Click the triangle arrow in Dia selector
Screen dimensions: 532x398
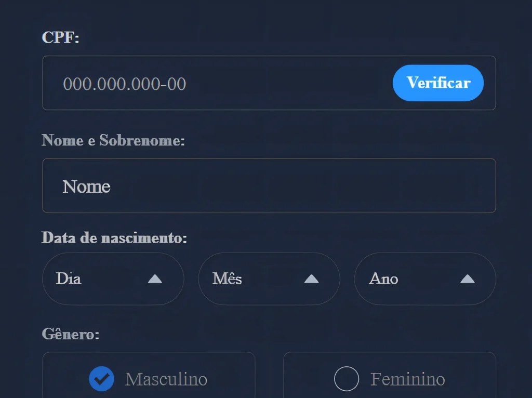(x=155, y=279)
